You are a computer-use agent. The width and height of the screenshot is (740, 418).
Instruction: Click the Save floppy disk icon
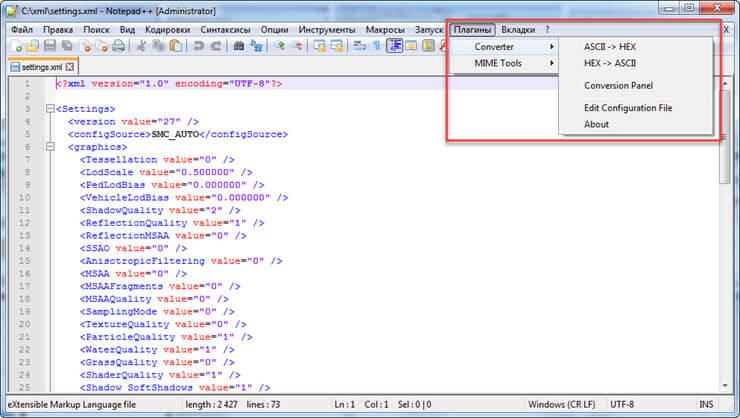click(50, 46)
